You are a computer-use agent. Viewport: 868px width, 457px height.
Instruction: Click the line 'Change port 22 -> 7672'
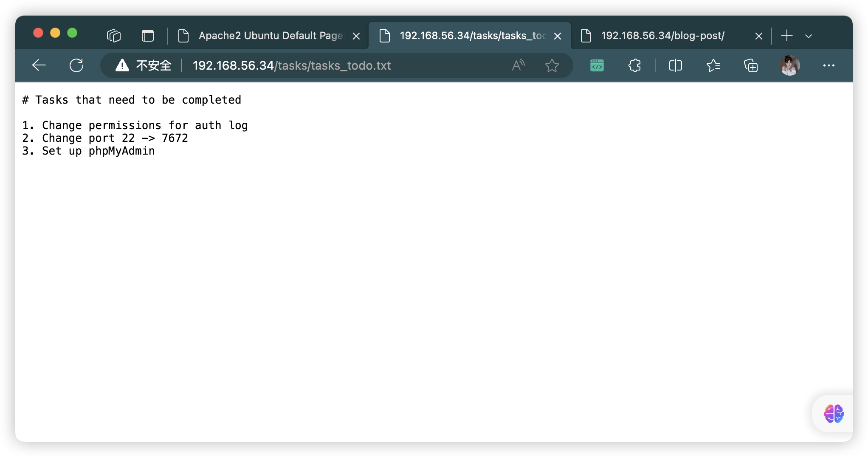[x=115, y=138]
